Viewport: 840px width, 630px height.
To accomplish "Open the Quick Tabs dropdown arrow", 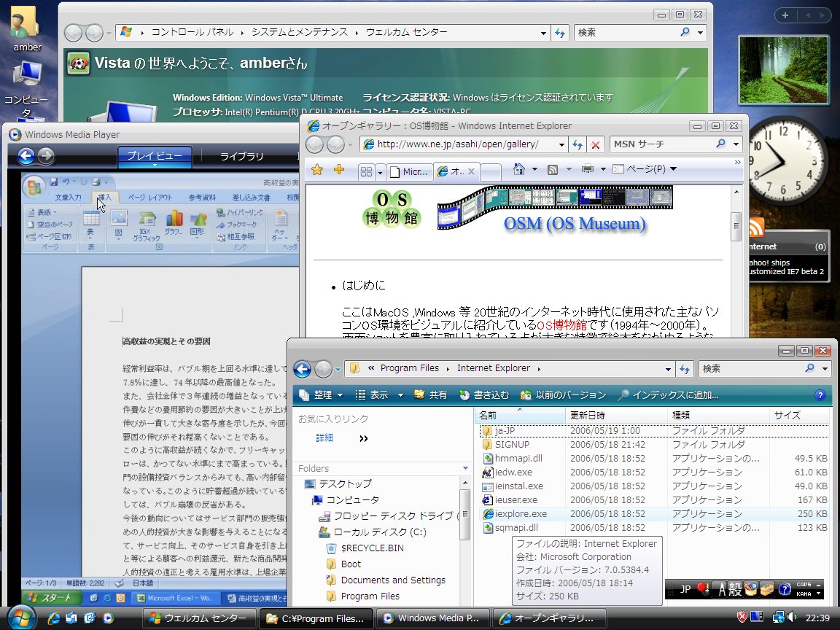I will (381, 172).
